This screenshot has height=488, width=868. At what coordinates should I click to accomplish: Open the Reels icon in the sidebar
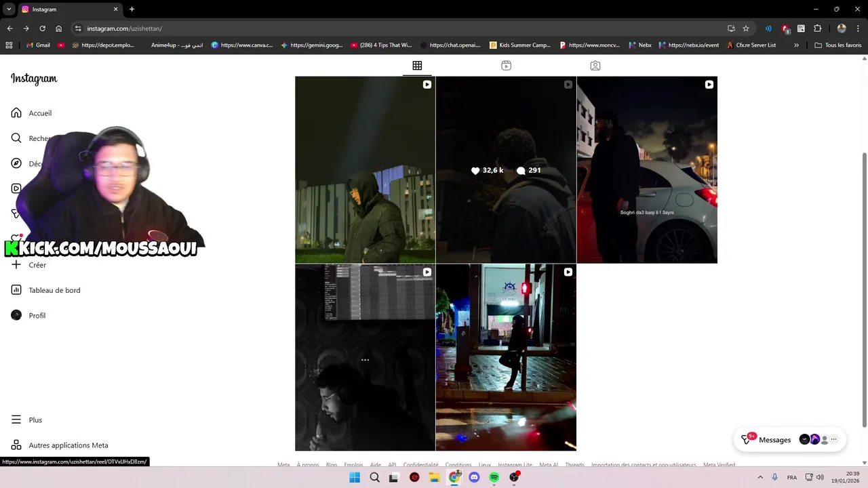[16, 188]
